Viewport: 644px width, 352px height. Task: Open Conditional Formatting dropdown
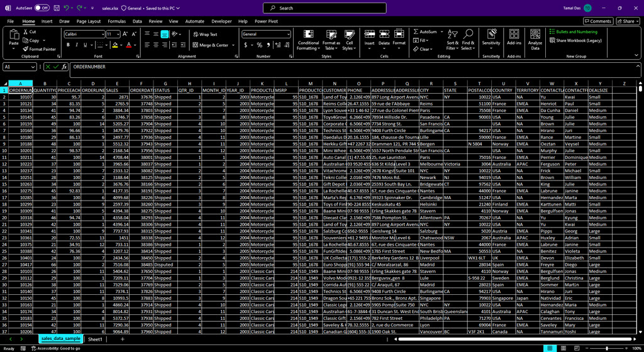coord(308,40)
